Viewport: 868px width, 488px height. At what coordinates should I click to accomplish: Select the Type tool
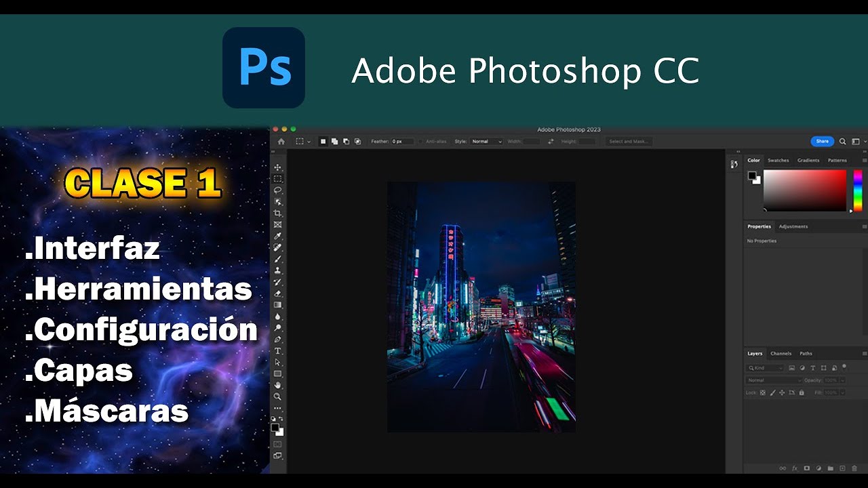[278, 351]
